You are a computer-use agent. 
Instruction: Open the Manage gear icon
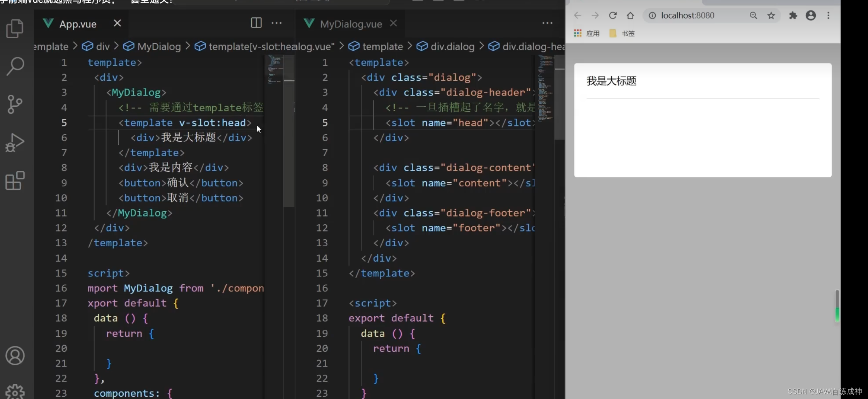(15, 391)
